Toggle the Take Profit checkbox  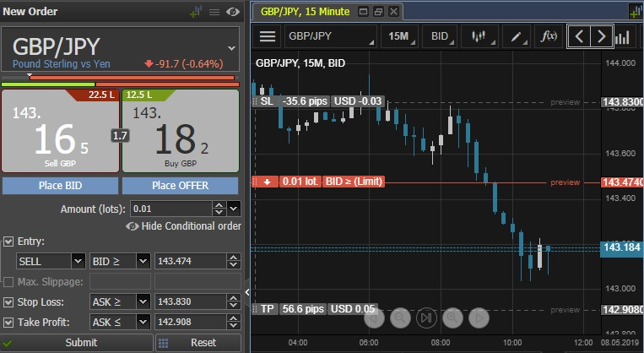(8, 323)
